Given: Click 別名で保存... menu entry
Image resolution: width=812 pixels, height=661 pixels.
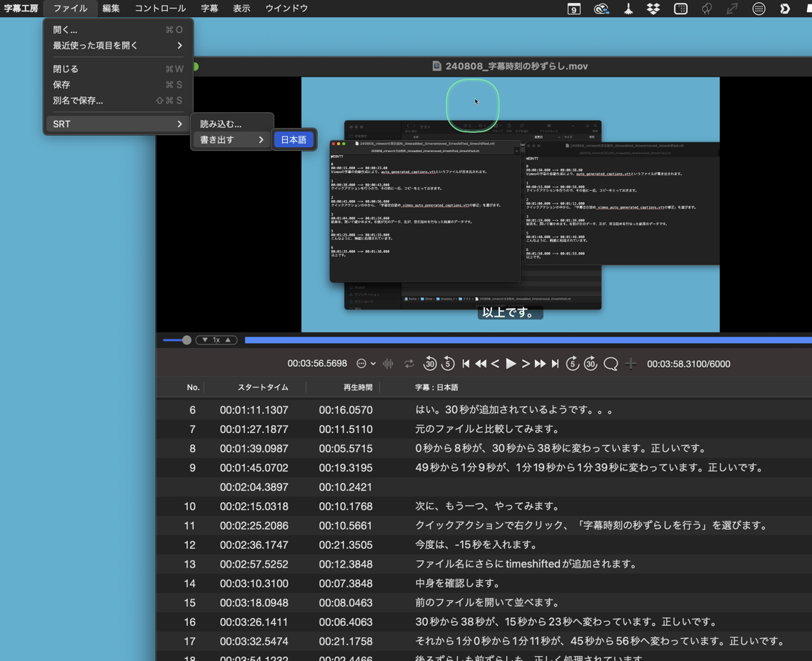Looking at the screenshot, I should point(78,100).
